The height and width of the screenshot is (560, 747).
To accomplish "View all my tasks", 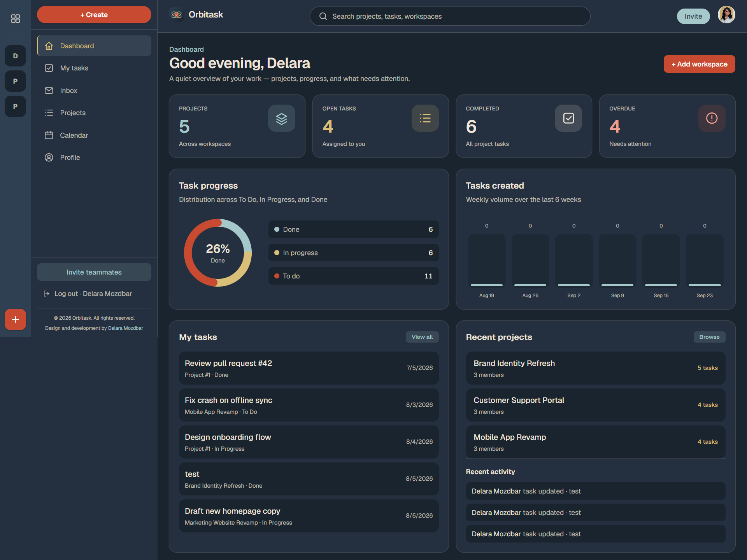I will [x=422, y=337].
